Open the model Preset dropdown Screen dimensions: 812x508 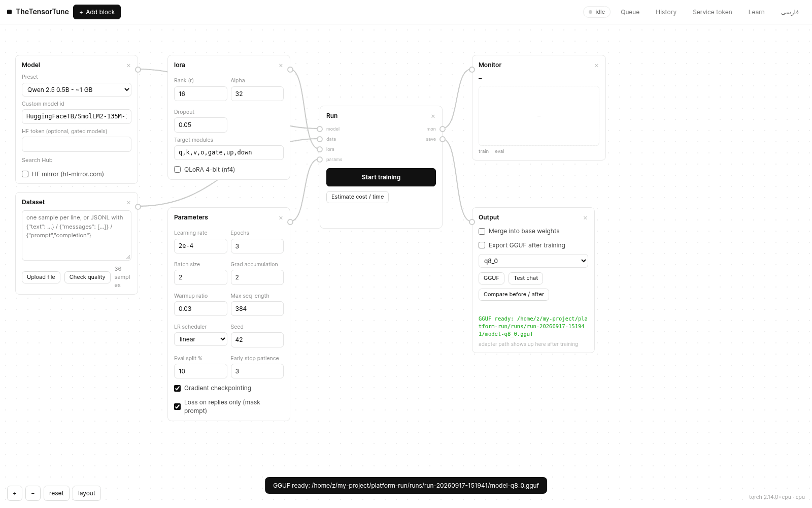point(77,90)
